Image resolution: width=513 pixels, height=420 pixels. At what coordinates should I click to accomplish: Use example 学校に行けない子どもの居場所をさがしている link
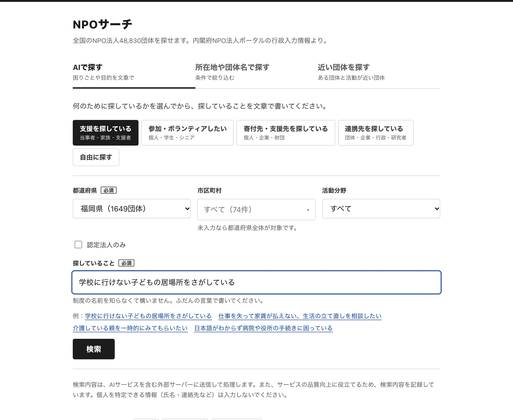click(148, 316)
